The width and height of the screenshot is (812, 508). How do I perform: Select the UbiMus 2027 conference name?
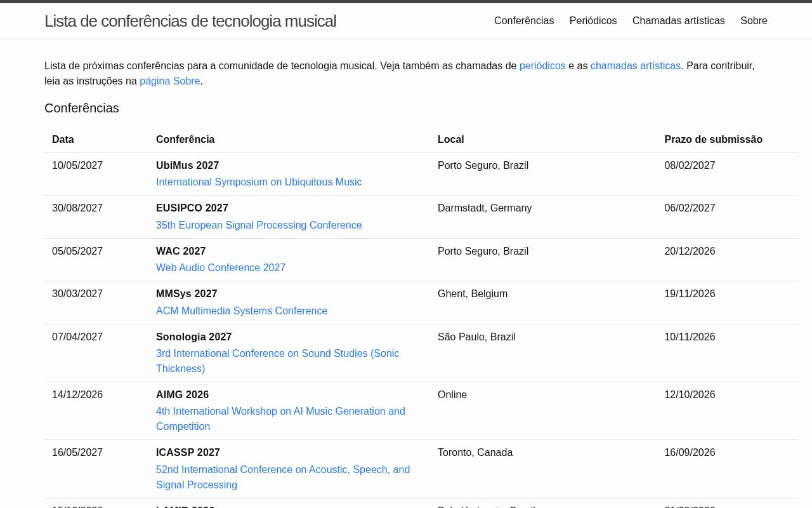tap(187, 166)
